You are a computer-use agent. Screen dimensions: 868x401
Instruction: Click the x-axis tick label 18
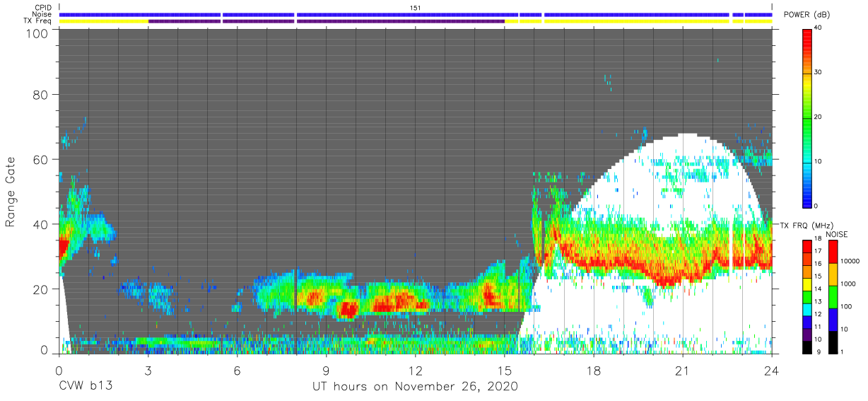tap(593, 370)
